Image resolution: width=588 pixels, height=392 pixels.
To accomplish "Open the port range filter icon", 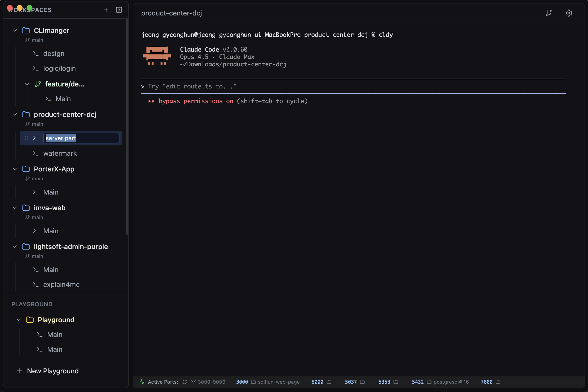I will [x=194, y=382].
